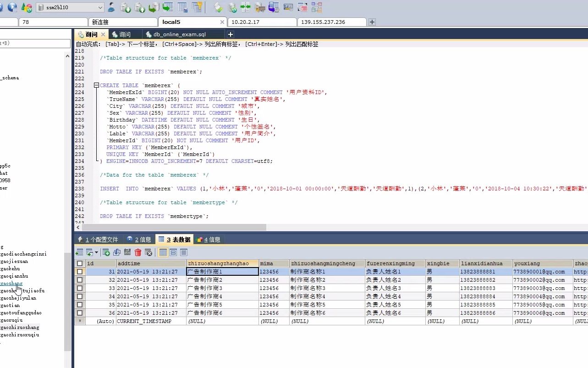Click the SQL editor horizontal scrollbar thumb
The height and width of the screenshot is (368, 588).
tap(174, 227)
